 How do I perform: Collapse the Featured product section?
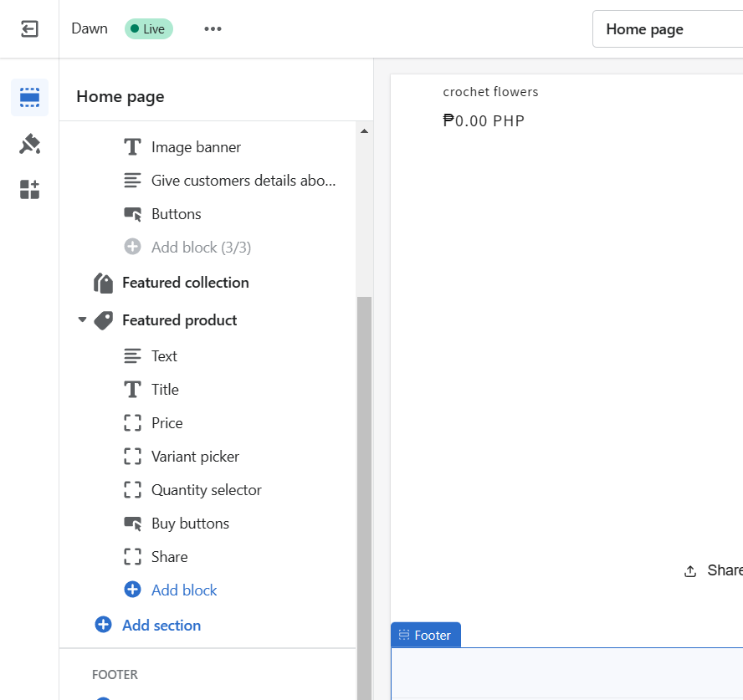click(x=83, y=319)
